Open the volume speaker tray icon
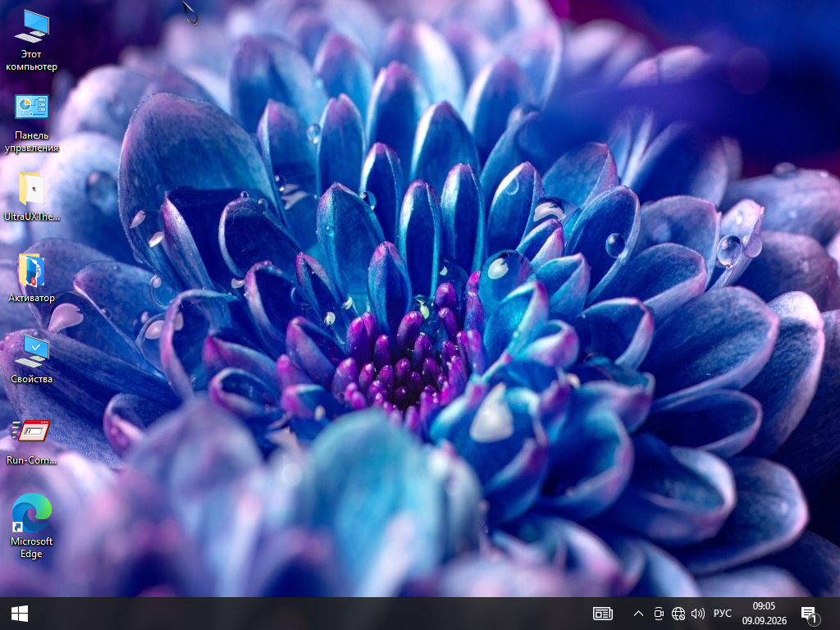Viewport: 840px width, 630px height. tap(698, 614)
